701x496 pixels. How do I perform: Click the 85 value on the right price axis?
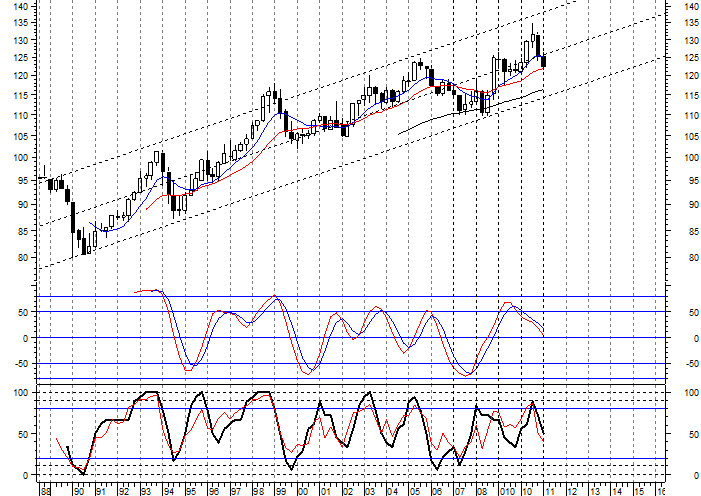click(695, 231)
